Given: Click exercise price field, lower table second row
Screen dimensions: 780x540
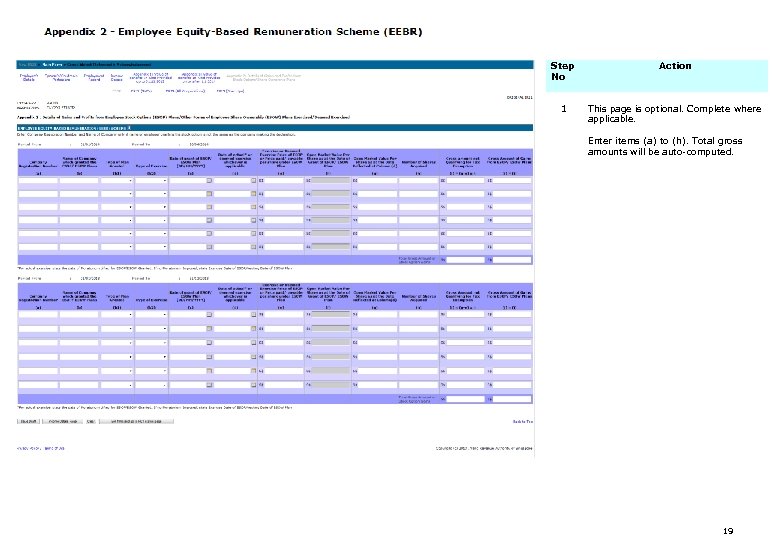Looking at the screenshot, I should pyautogui.click(x=283, y=328).
